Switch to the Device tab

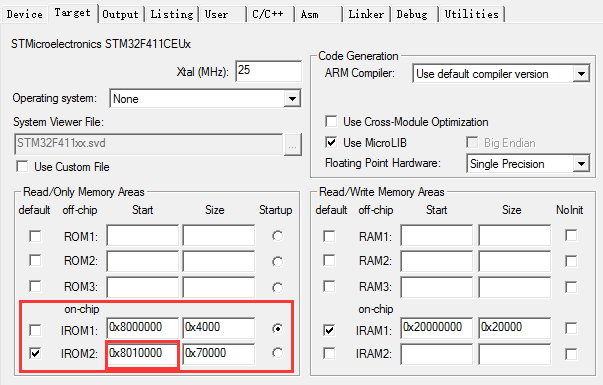click(25, 14)
